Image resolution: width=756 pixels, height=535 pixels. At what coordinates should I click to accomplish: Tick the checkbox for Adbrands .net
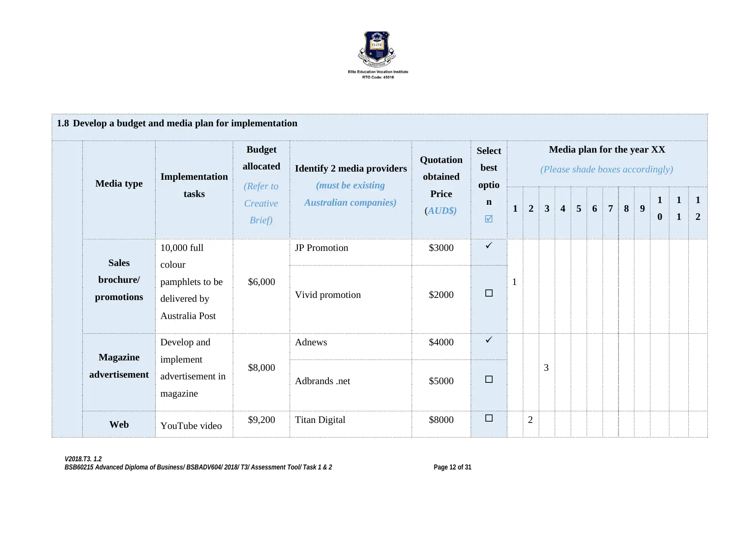click(489, 379)
